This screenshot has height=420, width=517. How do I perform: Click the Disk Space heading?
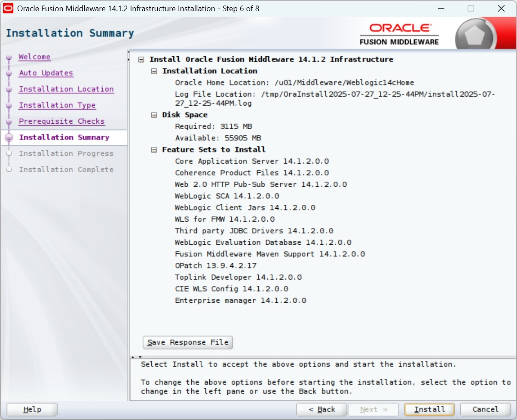click(185, 115)
